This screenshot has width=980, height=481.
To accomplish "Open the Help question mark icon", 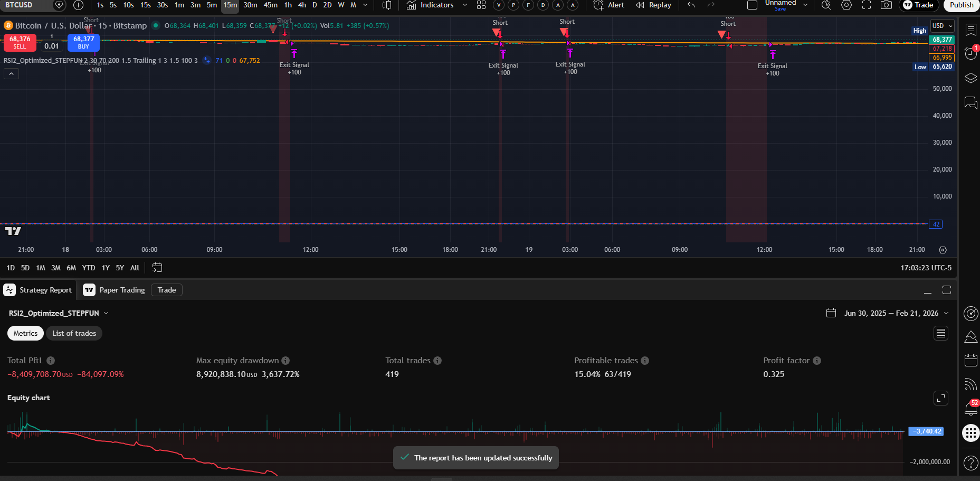I will point(971,463).
